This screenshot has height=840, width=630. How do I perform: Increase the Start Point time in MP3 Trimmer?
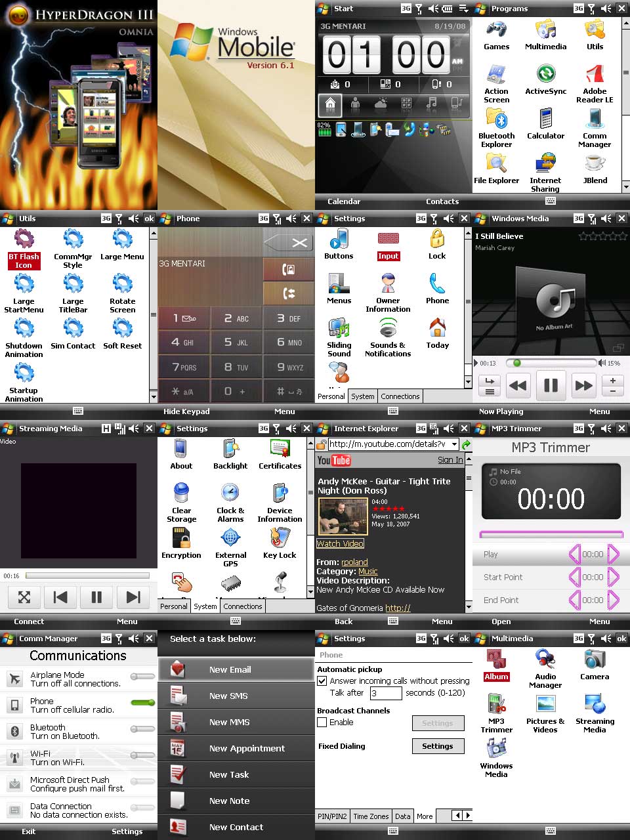(614, 577)
